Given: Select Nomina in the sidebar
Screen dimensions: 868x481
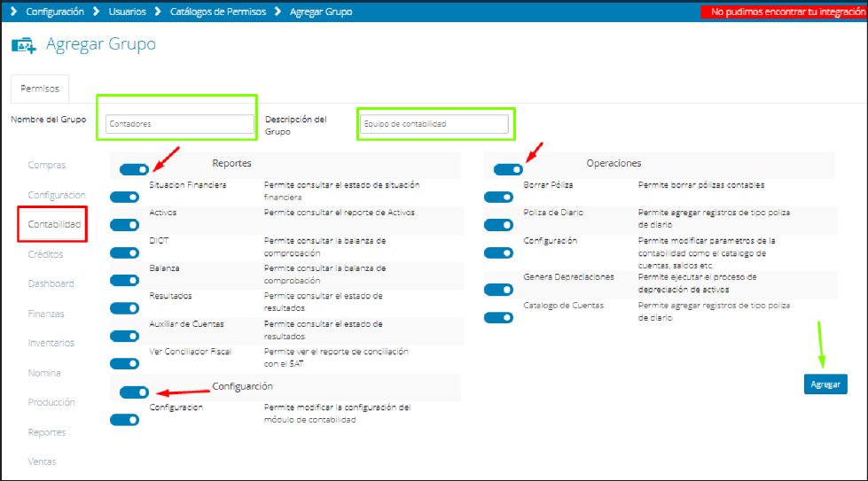Looking at the screenshot, I should [x=44, y=373].
